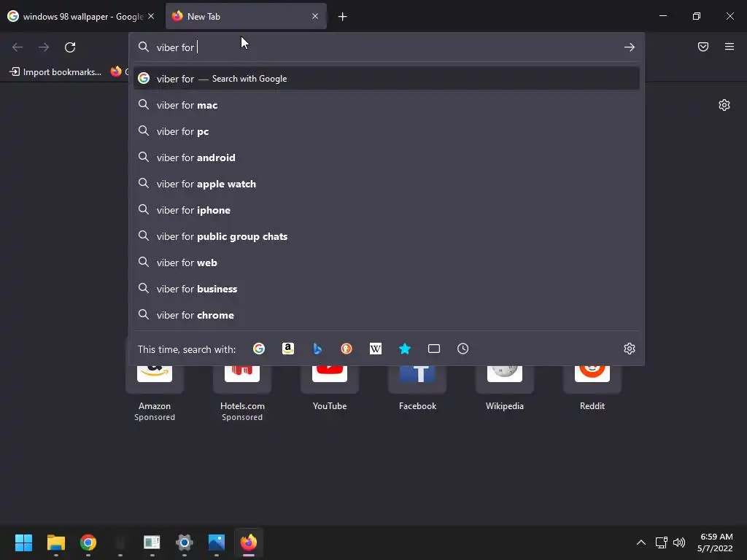Open the Photos app in taskbar

pyautogui.click(x=216, y=542)
